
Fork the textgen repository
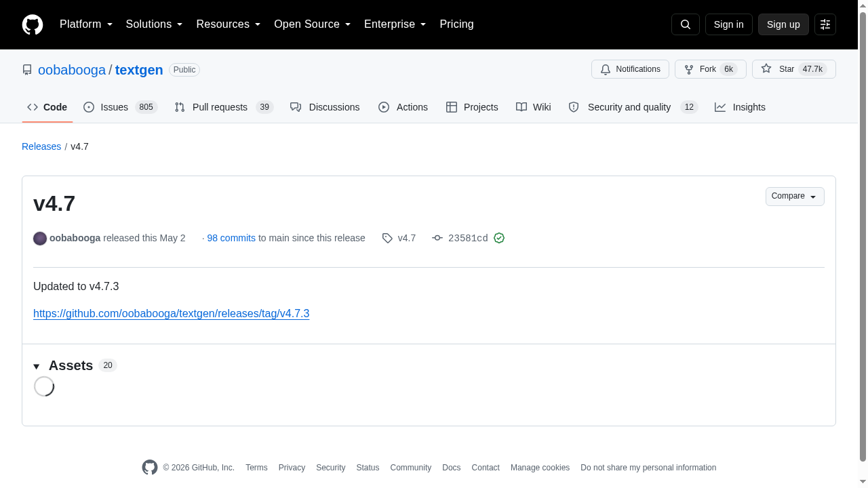pyautogui.click(x=711, y=69)
